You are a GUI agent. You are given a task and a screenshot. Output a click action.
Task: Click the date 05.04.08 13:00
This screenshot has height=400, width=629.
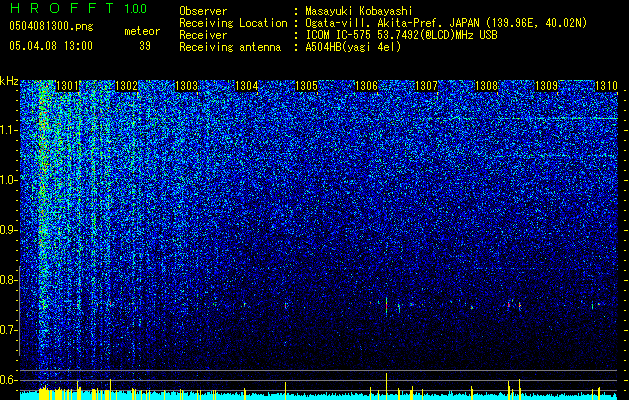[x=51, y=46]
